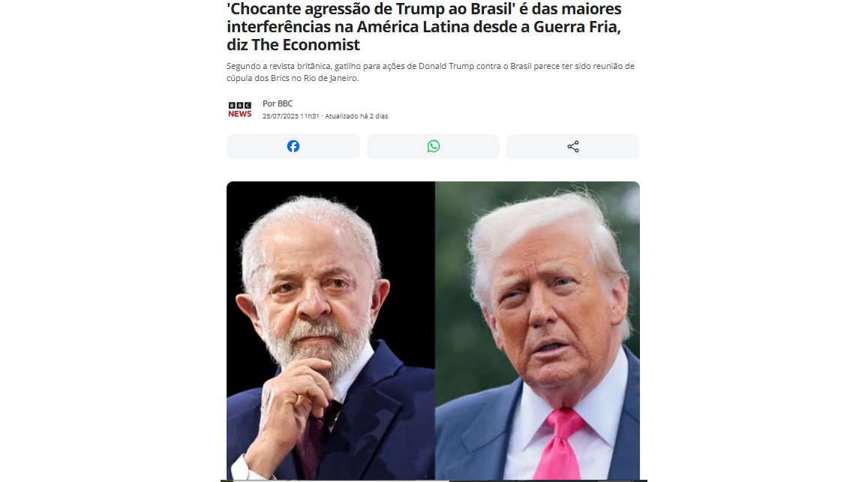Click 'diz The Economist' in the headline

click(293, 45)
